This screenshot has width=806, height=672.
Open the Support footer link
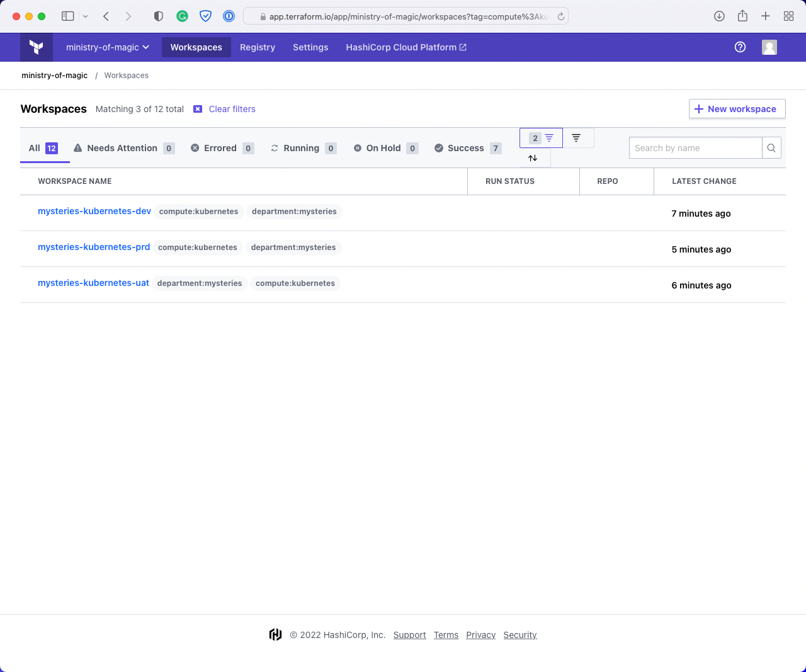pyautogui.click(x=410, y=635)
